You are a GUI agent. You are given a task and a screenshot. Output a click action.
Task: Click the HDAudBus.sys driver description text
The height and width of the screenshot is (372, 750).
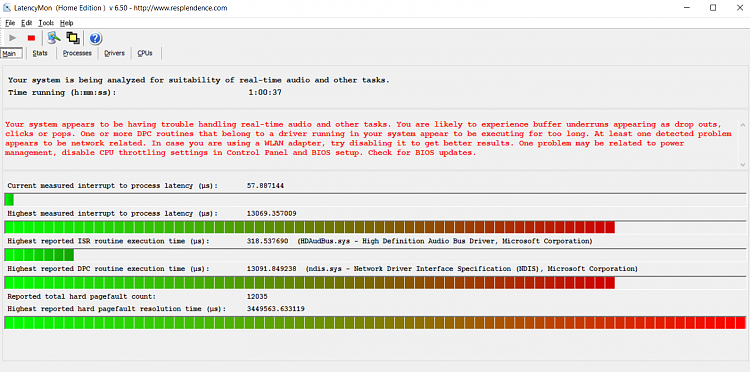[x=445, y=241]
